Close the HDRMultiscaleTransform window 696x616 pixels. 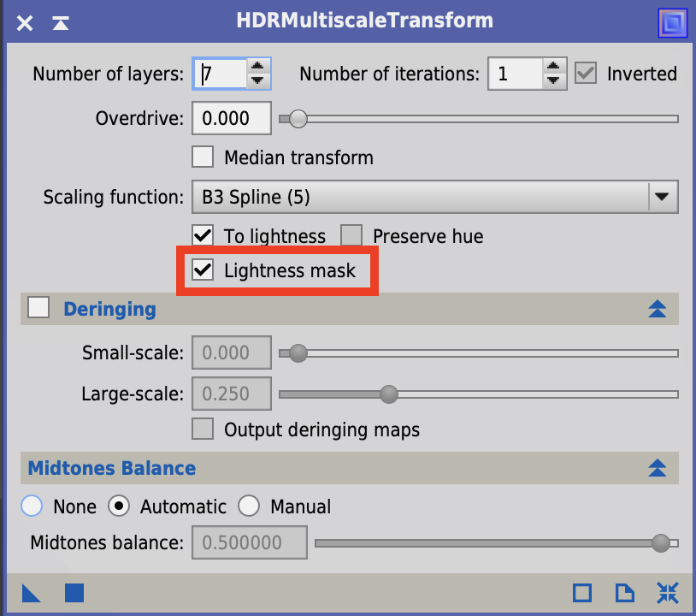pos(25,23)
